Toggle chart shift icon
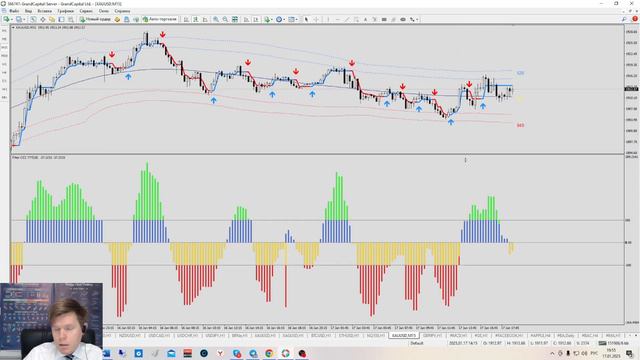This screenshot has width=640, height=360. (256, 19)
